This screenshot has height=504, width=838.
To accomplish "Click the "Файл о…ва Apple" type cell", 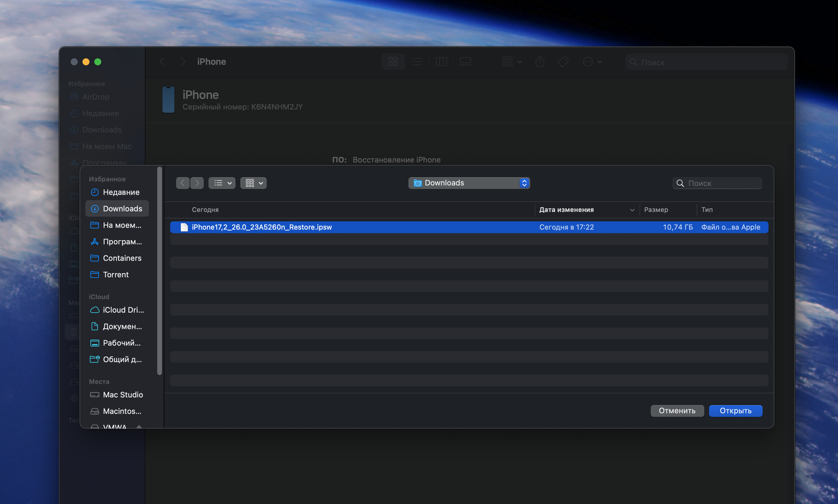I will pyautogui.click(x=731, y=227).
